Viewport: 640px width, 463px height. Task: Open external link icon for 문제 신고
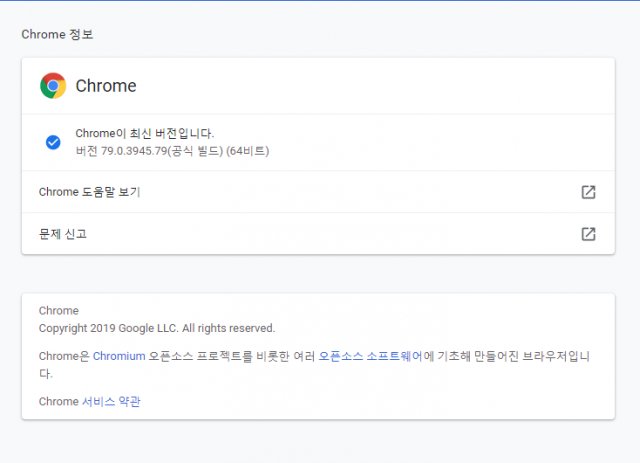588,234
